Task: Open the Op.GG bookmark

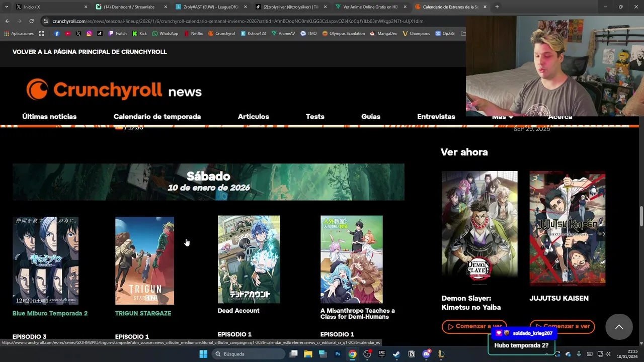Action: pyautogui.click(x=445, y=34)
